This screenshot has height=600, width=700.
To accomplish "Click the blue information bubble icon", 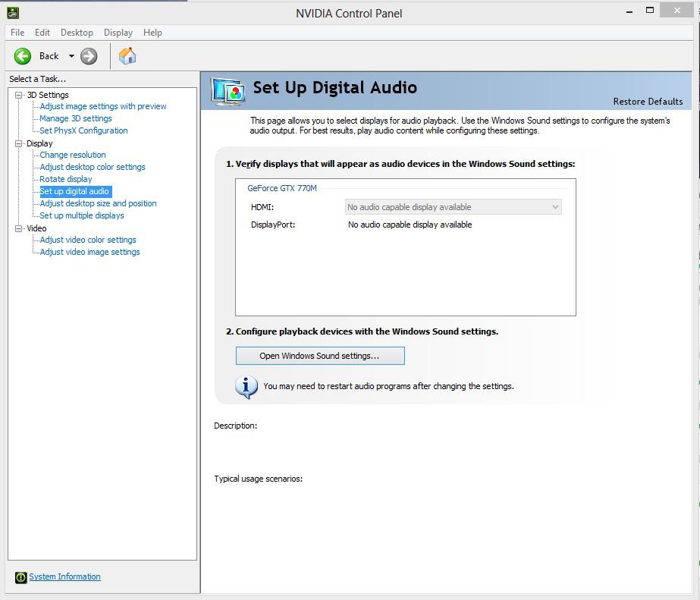I will pos(246,387).
